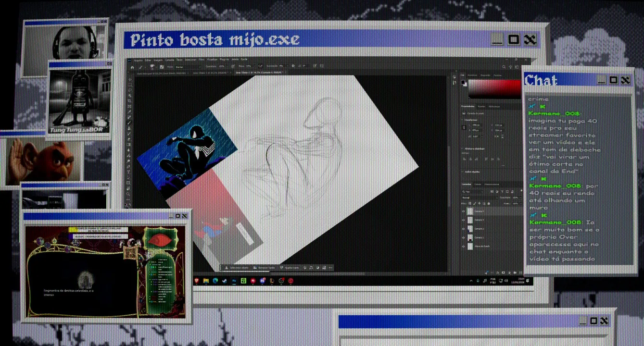Screen dimensions: 644x346
Task: Select the Plano de Fundo layer thumbnail
Action: (470, 246)
